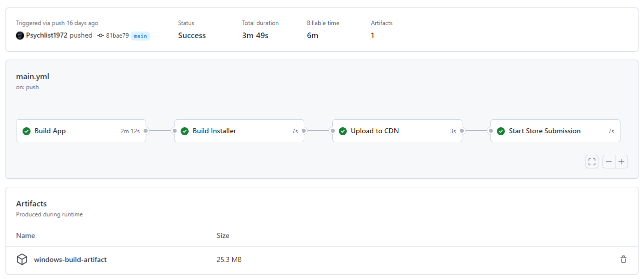The height and width of the screenshot is (279, 644).
Task: Click the 25.3 MB size value
Action: click(x=229, y=259)
